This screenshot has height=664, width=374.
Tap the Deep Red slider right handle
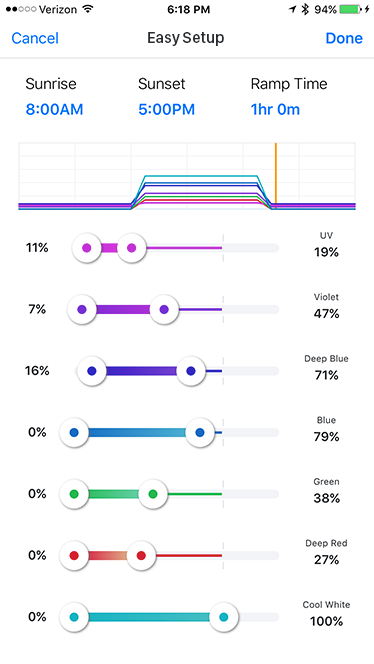pos(141,556)
